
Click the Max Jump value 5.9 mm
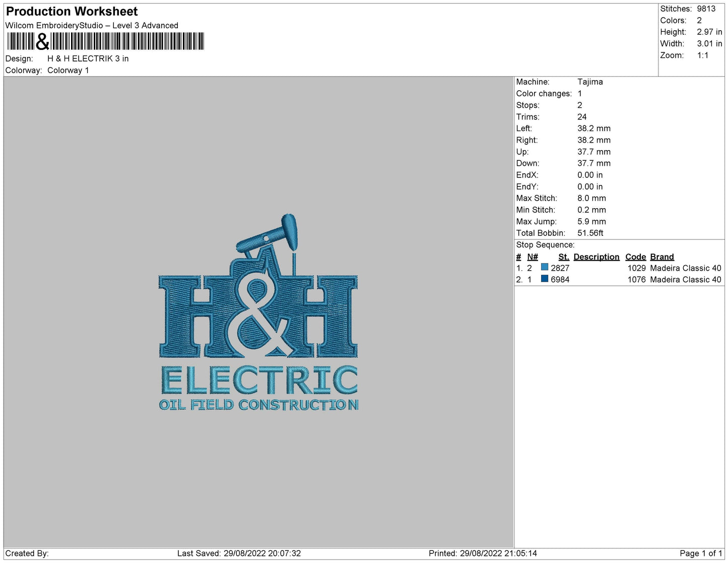pos(592,221)
